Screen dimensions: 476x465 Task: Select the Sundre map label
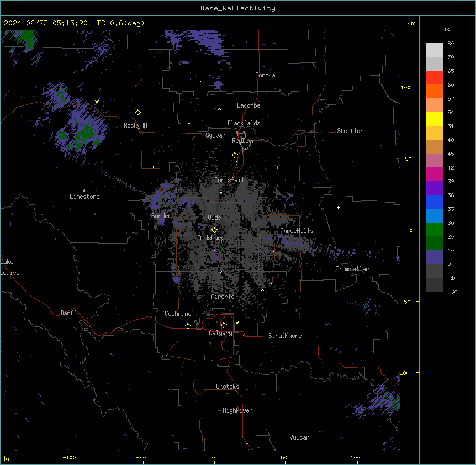161,216
